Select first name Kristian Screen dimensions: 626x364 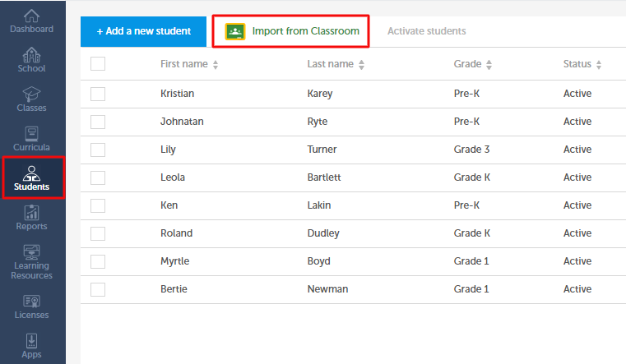click(177, 94)
